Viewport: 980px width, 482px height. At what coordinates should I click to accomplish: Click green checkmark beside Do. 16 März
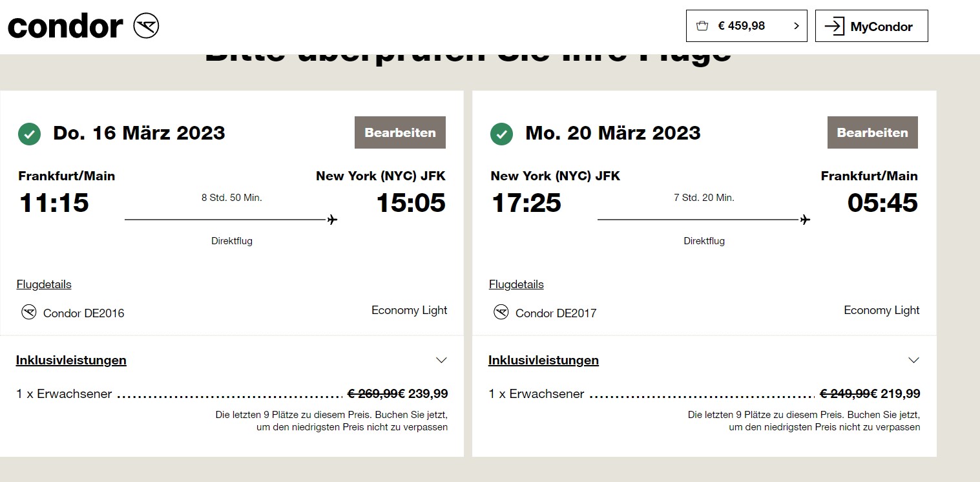point(29,134)
